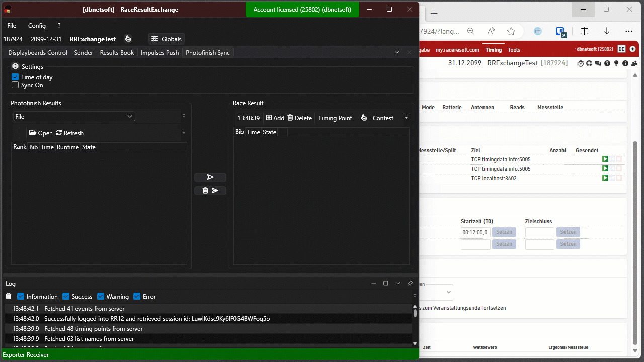
Task: Click the DE language button
Action: click(621, 49)
